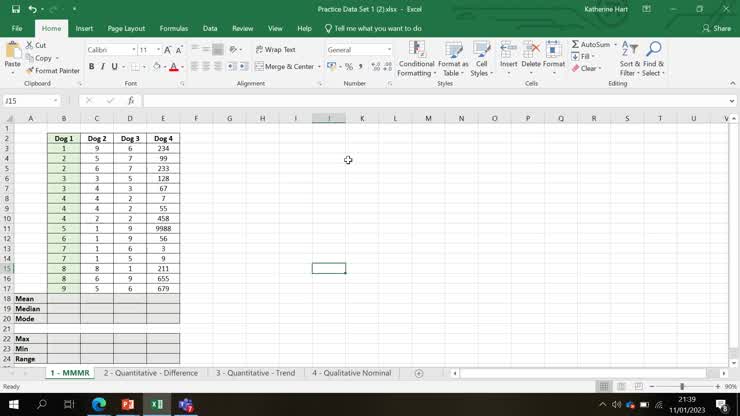Align text to the left
The width and height of the screenshot is (740, 416).
coord(194,67)
